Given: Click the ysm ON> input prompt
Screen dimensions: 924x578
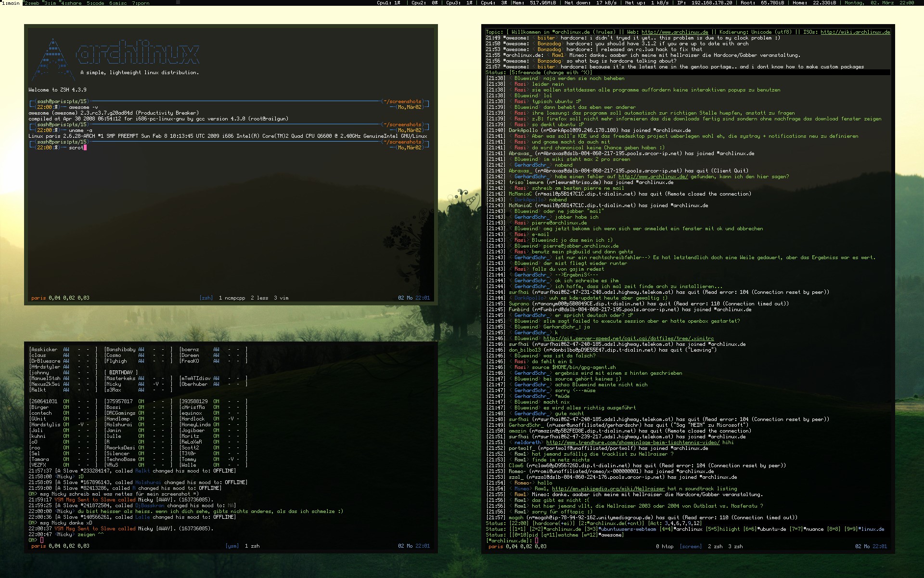Looking at the screenshot, I should pos(36,540).
